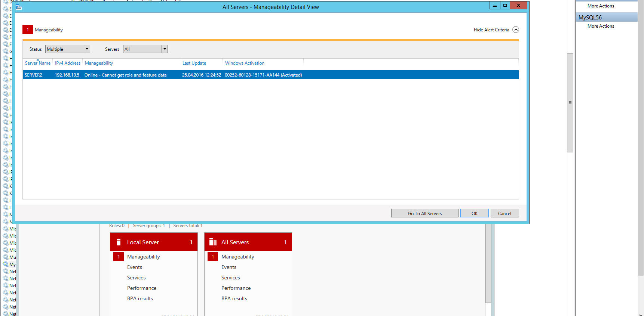The height and width of the screenshot is (316, 644).
Task: Confirm the dialog with OK
Action: 475,213
